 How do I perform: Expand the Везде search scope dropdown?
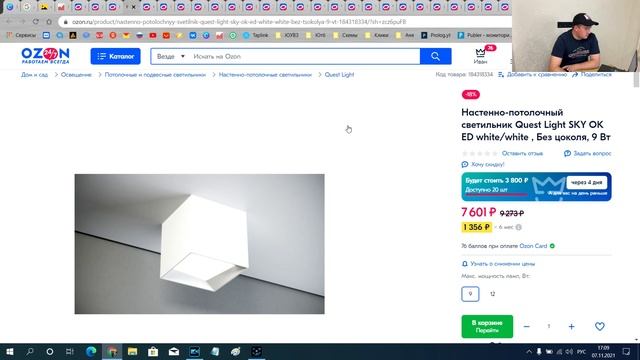pos(171,56)
